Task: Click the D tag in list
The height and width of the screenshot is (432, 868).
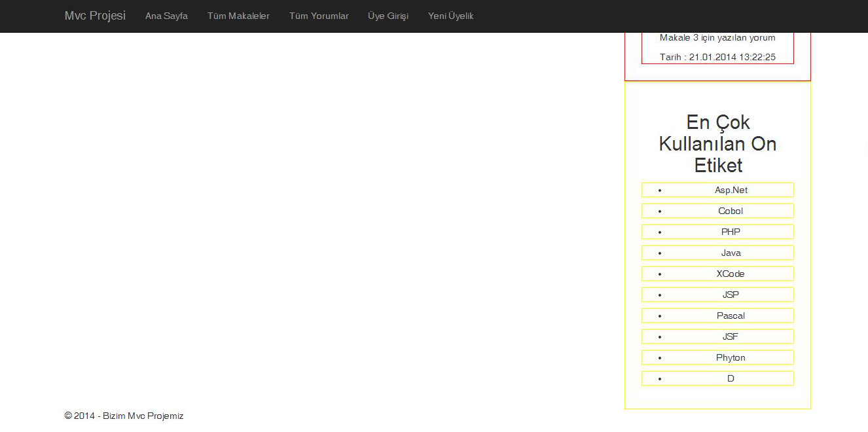Action: coord(731,378)
